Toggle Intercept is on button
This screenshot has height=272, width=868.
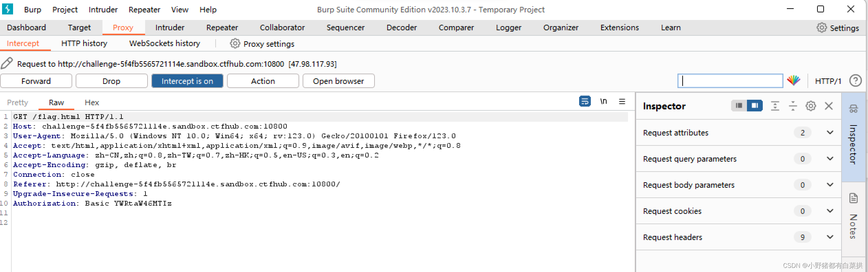click(x=187, y=81)
